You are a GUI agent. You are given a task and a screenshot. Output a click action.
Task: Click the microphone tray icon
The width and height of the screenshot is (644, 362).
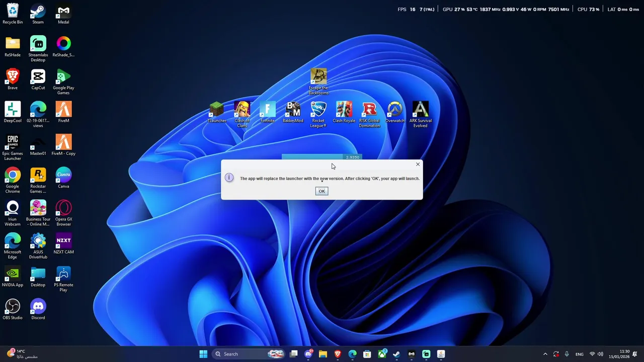tap(567, 354)
